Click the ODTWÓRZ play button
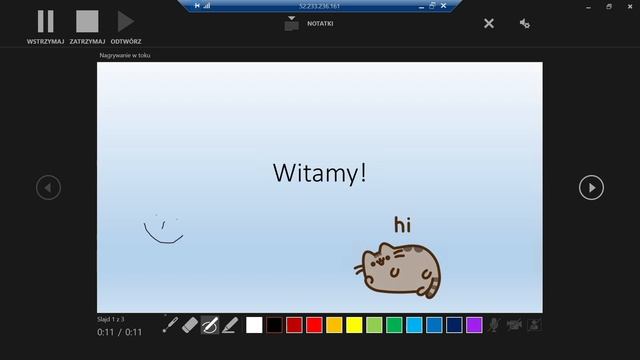 click(126, 27)
